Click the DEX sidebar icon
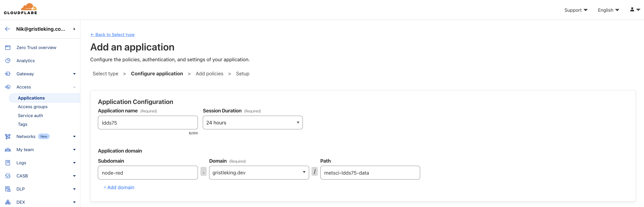644x207 pixels. [x=8, y=202]
